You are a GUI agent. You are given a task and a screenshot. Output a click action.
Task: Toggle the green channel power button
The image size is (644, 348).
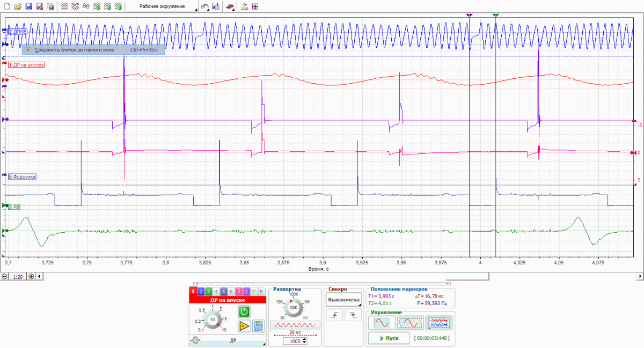pos(244,312)
